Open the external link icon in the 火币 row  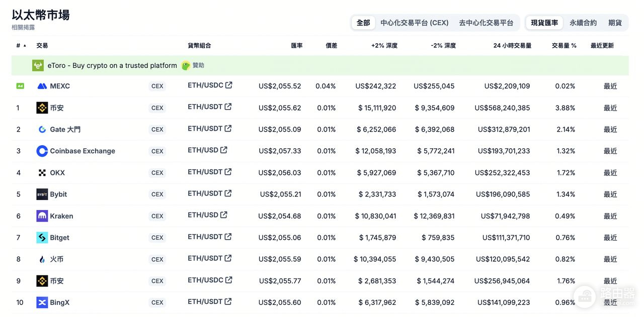228,258
